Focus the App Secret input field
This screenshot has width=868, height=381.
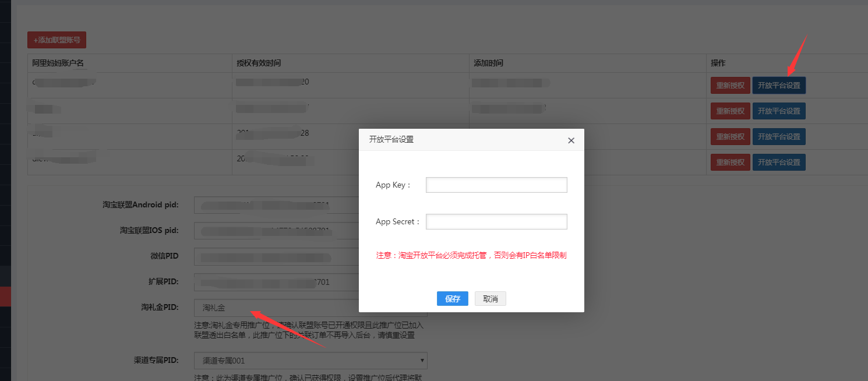[x=496, y=222]
